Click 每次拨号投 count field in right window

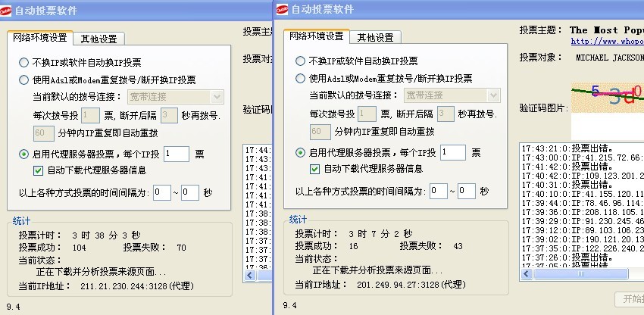tap(367, 114)
